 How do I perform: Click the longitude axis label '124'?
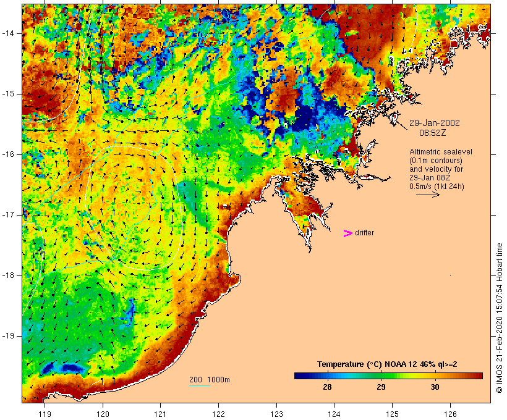(334, 414)
